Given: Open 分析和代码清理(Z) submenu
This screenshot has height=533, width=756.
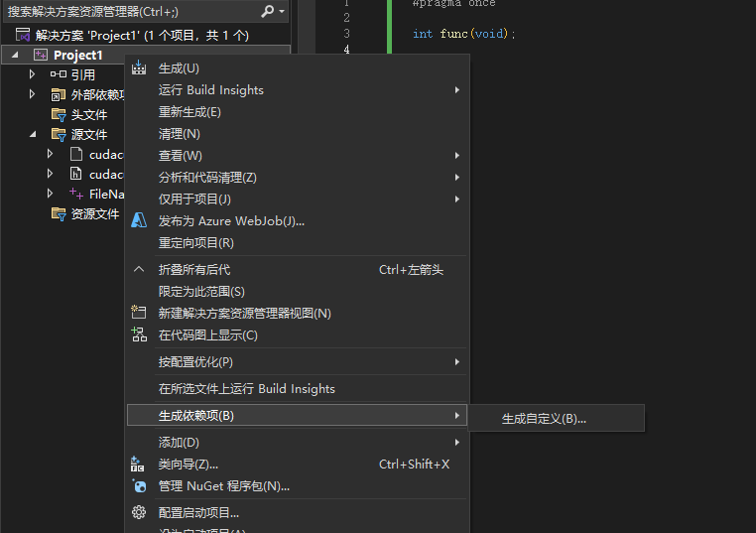Looking at the screenshot, I should click(x=297, y=177).
